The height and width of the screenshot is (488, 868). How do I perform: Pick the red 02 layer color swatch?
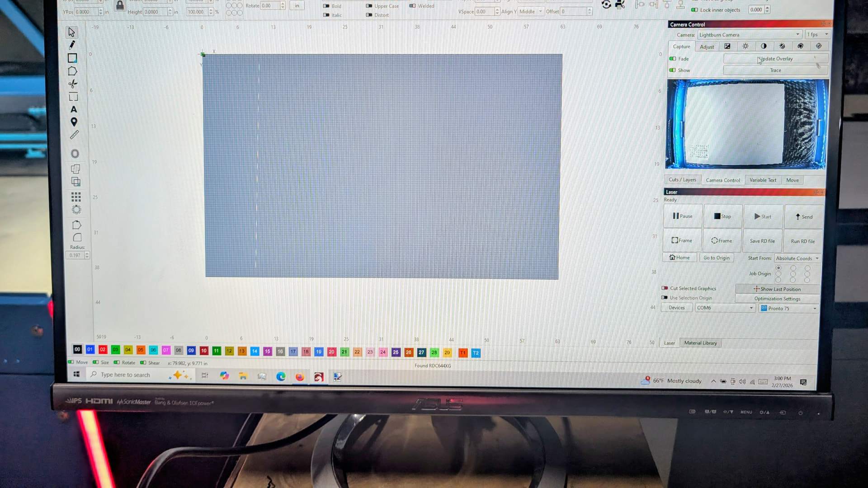pyautogui.click(x=103, y=350)
